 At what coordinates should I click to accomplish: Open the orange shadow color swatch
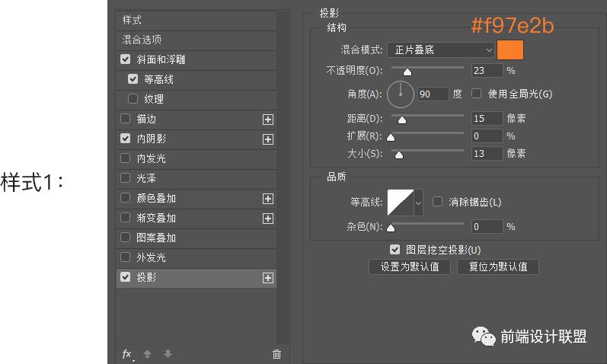click(510, 50)
